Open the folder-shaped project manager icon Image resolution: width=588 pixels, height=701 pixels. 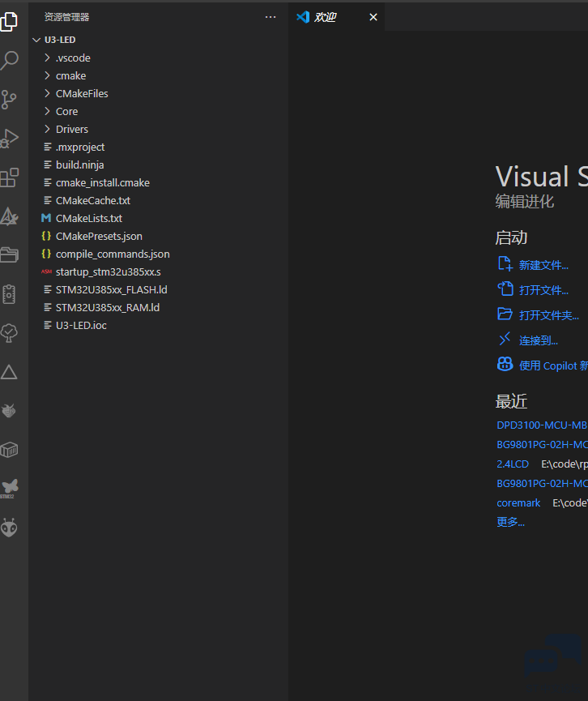pos(9,254)
